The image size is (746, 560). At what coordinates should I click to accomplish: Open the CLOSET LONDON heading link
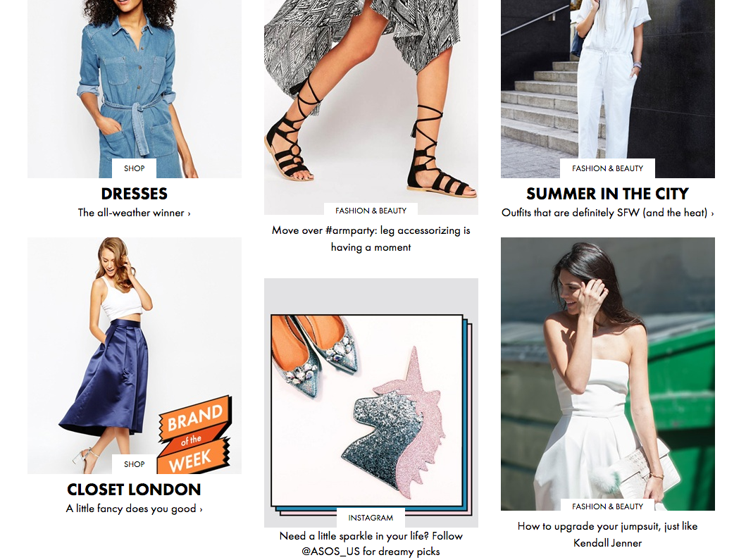pyautogui.click(x=134, y=489)
